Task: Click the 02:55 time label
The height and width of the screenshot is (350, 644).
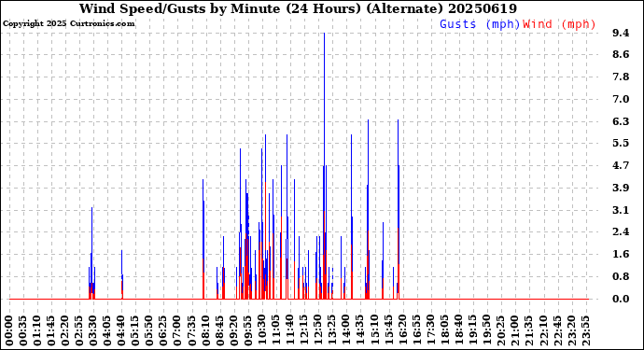Action: [79, 331]
